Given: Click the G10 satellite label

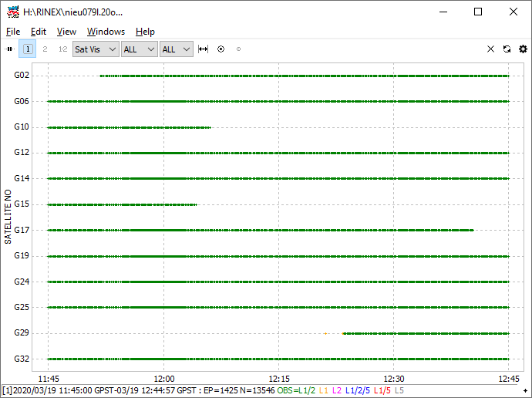Looking at the screenshot, I should tap(22, 127).
